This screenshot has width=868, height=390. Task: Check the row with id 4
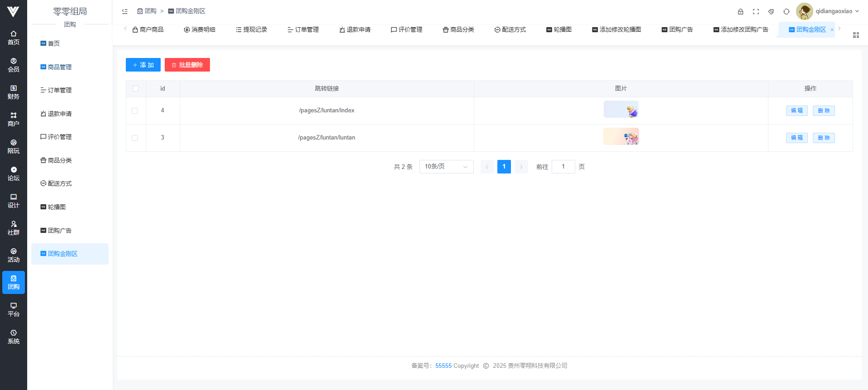point(135,111)
